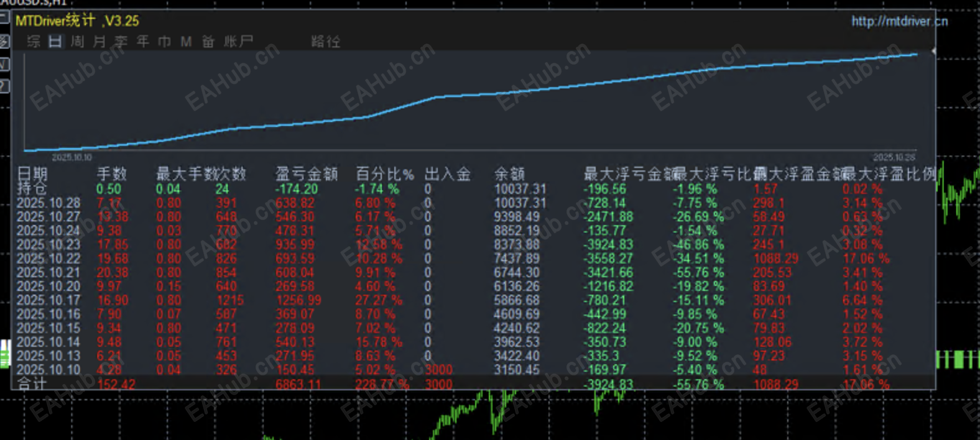Click the 9398.49 balance value

tap(517, 217)
